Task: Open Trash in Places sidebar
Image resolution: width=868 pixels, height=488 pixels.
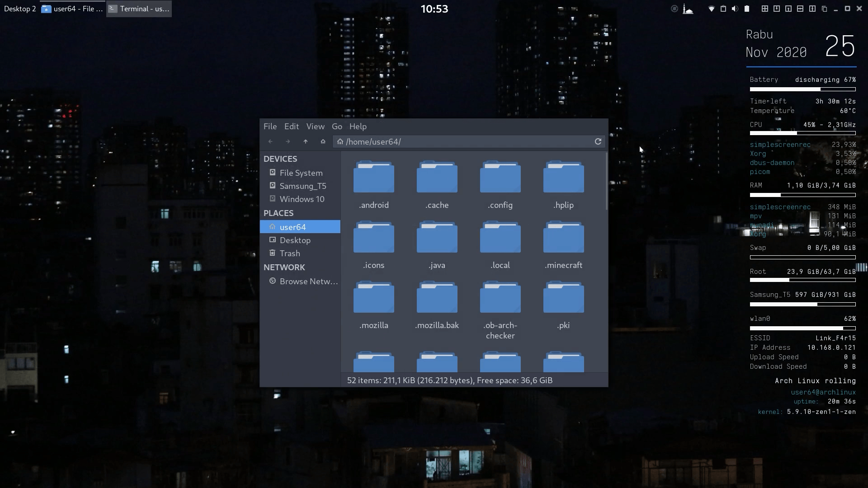Action: (x=289, y=253)
